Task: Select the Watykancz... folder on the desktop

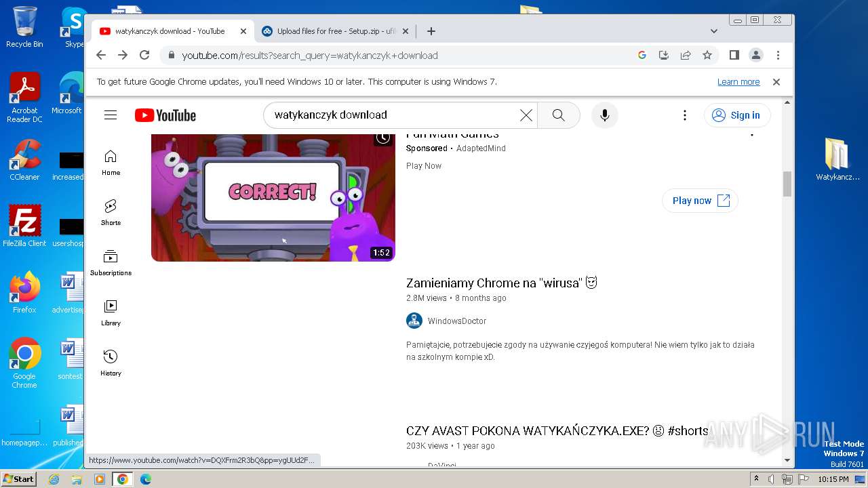Action: (x=837, y=160)
